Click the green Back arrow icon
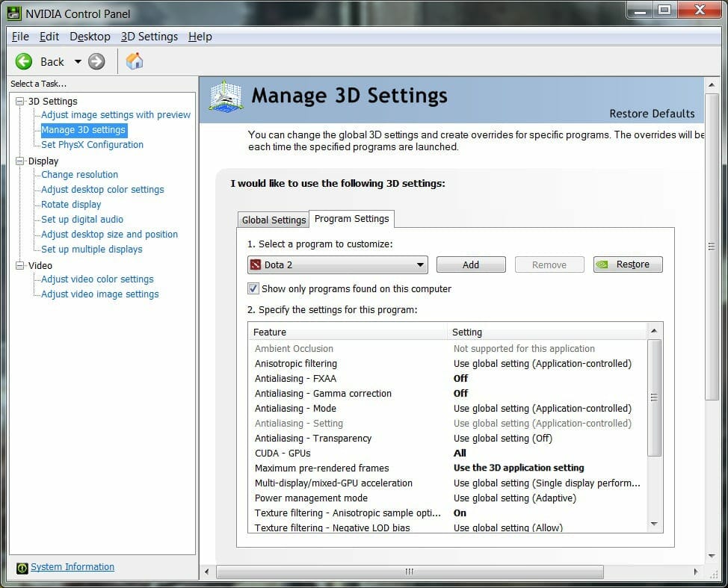The width and height of the screenshot is (728, 588). (24, 61)
